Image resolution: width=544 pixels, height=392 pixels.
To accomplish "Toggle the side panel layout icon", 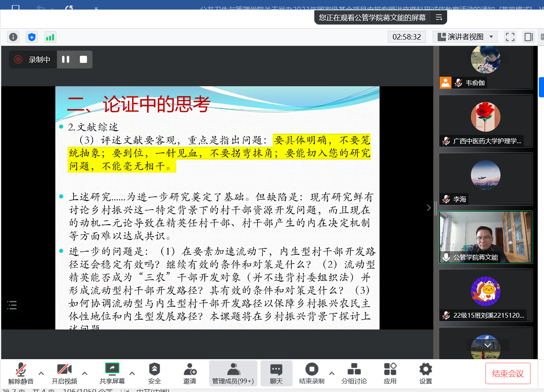I will pos(529,37).
